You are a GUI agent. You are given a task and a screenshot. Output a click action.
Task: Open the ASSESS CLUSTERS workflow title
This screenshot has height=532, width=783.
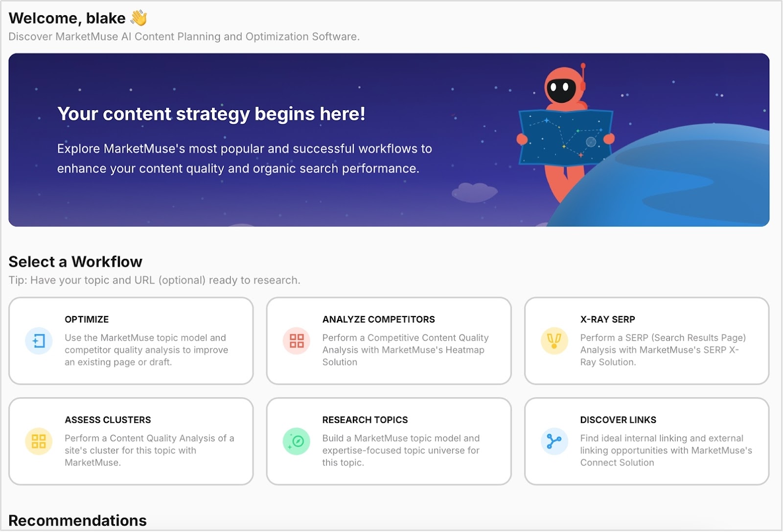108,420
